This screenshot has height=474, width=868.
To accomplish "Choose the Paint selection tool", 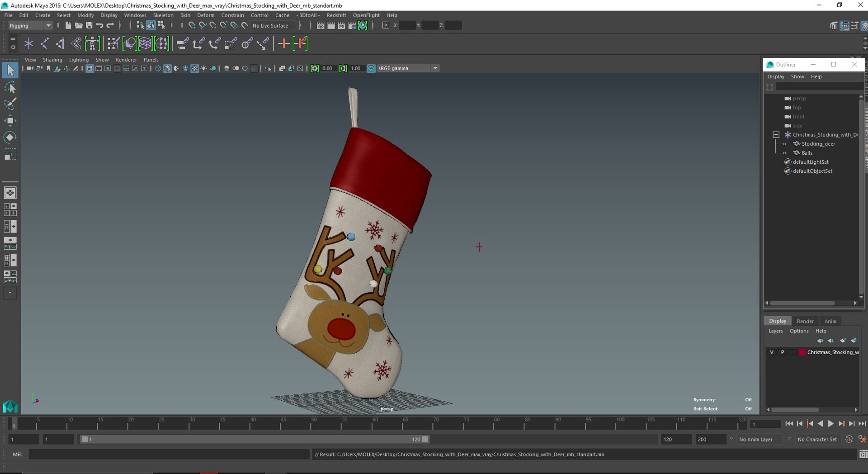I will 10,104.
